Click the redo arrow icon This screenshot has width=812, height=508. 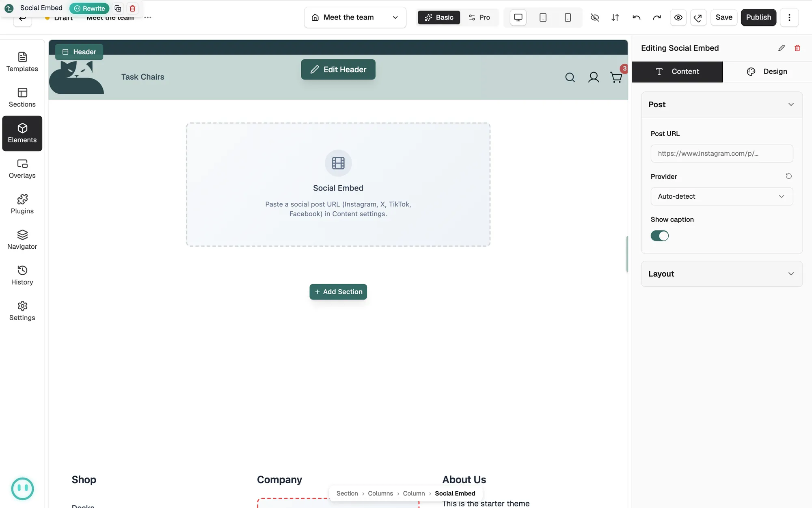657,17
